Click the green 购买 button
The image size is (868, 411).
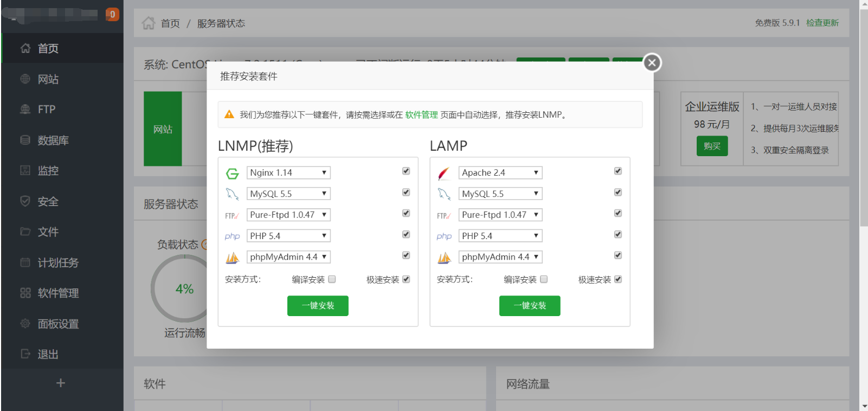tap(712, 146)
